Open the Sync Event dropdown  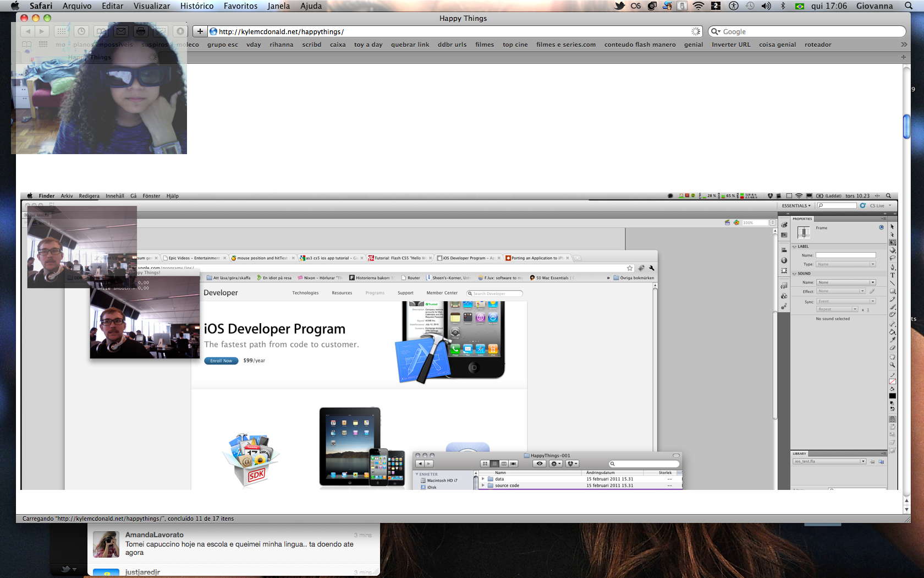(x=846, y=301)
